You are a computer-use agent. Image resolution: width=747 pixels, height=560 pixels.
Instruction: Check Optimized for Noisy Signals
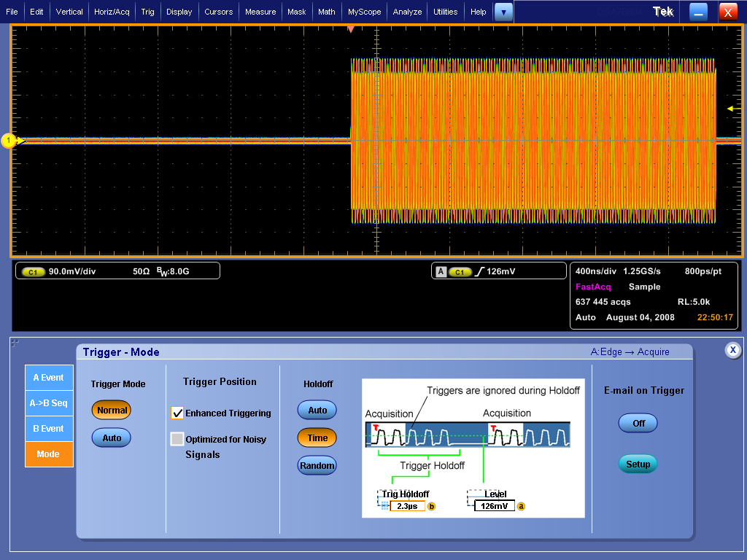(177, 439)
